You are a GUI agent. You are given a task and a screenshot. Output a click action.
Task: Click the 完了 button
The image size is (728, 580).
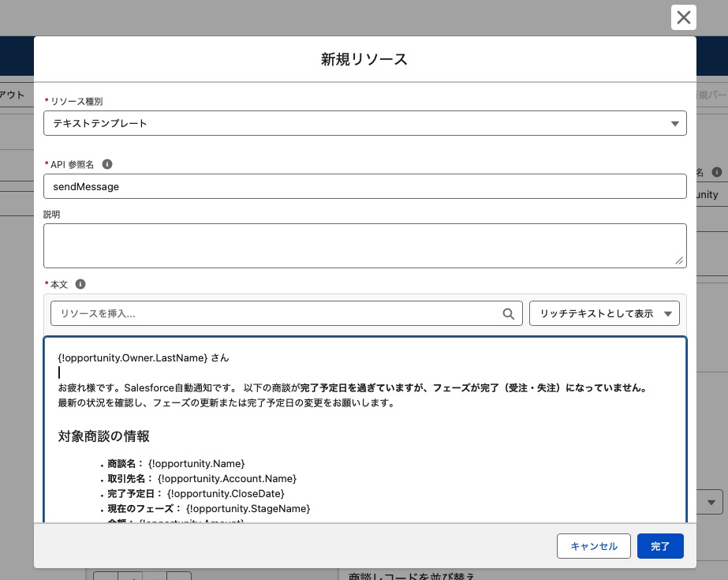pos(659,546)
